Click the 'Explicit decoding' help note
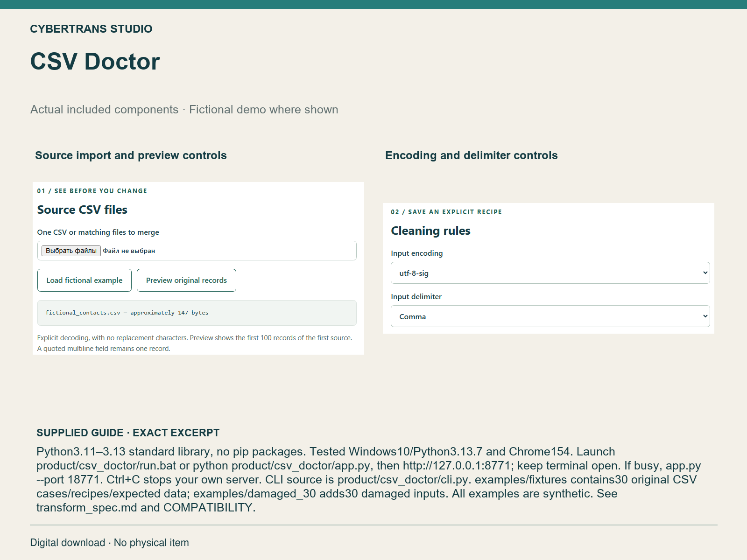Viewport: 747px width, 560px height. pos(195,343)
